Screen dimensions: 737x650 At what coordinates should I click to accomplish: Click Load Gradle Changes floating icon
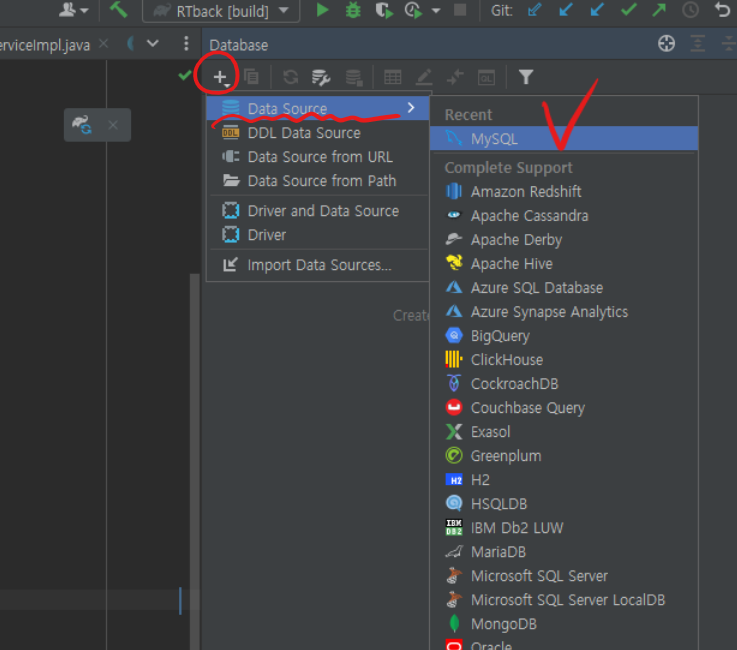pos(82,125)
